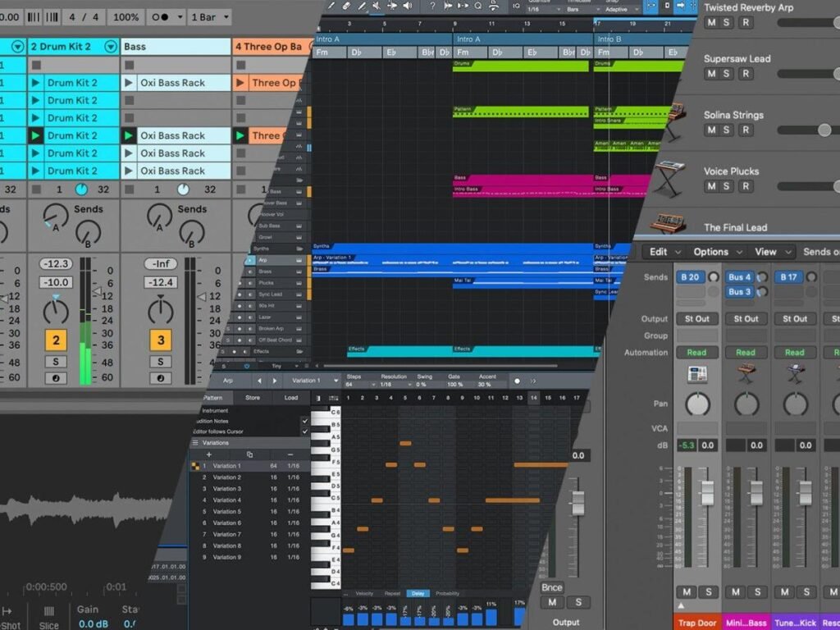Launch the top Three Op clip in Ableton
Viewport: 840px width, 630px height.
click(x=240, y=83)
